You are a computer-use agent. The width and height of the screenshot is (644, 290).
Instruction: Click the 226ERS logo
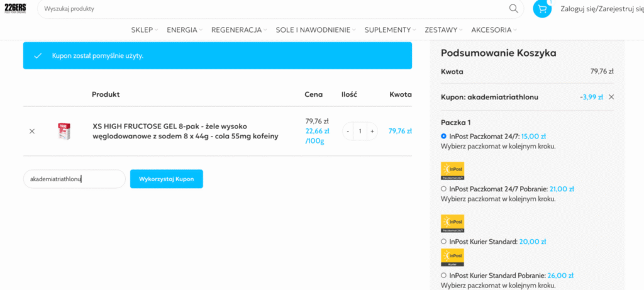pos(15,8)
